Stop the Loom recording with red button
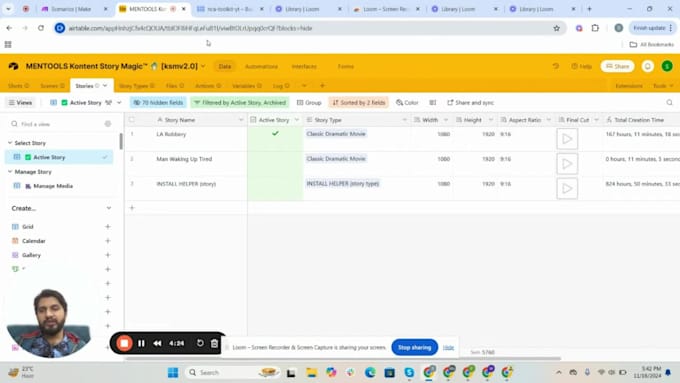680x383 pixels. [x=124, y=344]
